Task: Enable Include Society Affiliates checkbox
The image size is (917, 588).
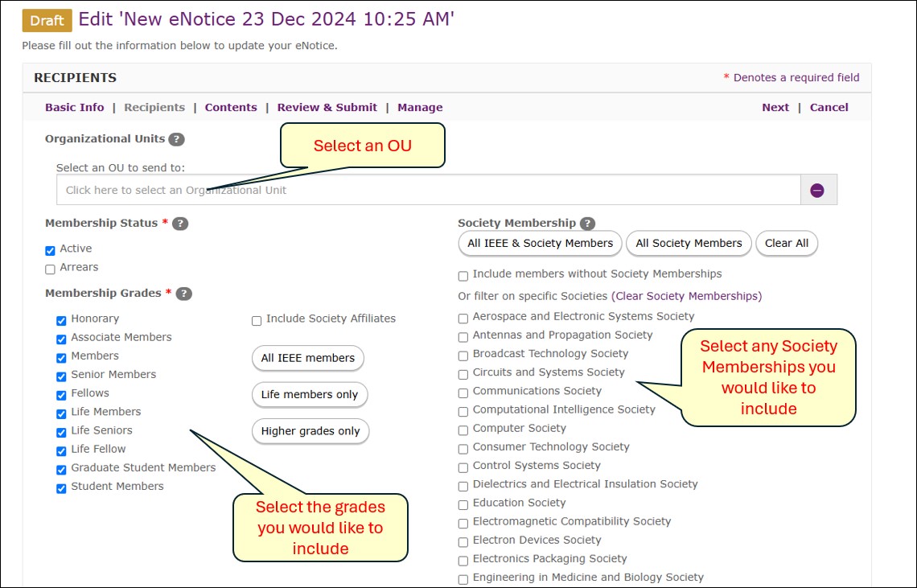Action: 257,321
